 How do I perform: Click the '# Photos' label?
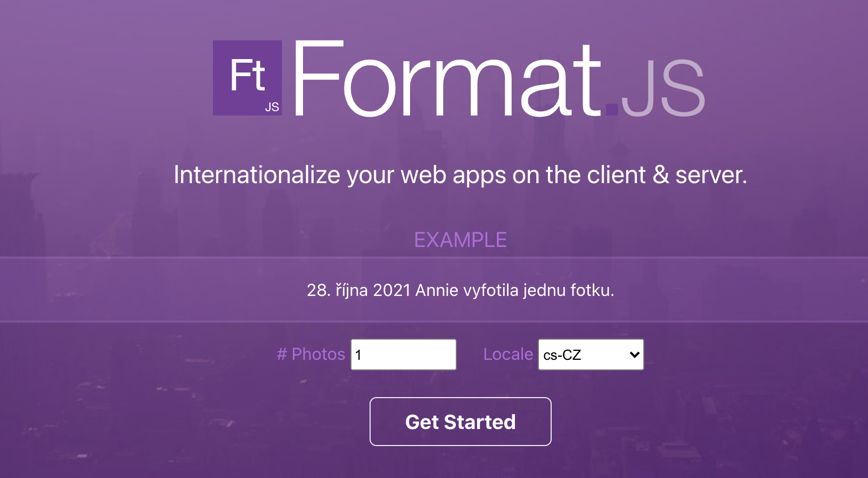pos(311,354)
